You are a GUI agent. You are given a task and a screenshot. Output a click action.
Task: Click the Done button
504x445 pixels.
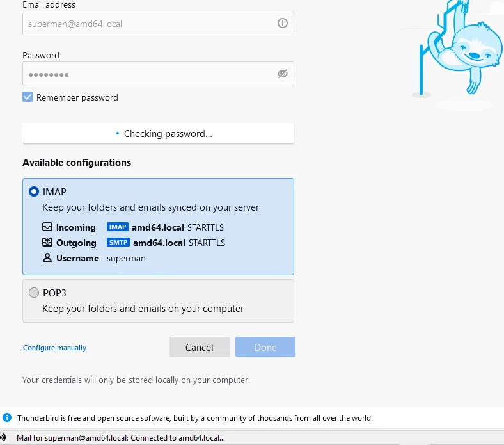point(265,347)
